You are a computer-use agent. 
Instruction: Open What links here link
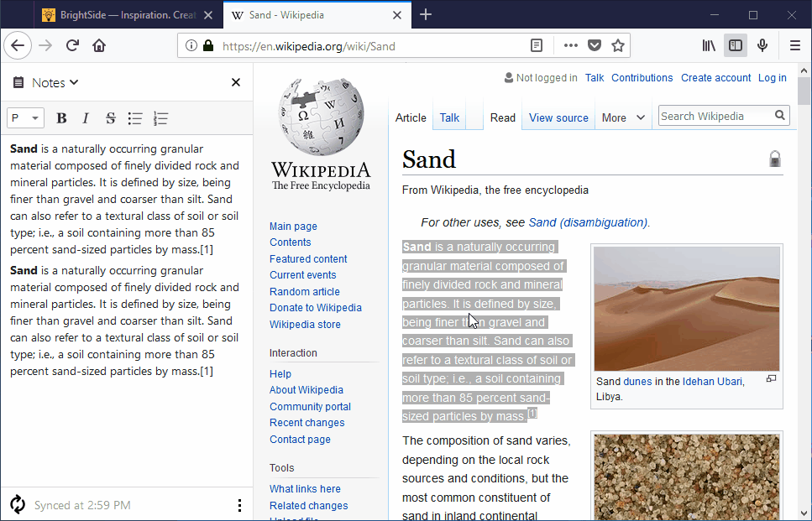click(305, 489)
